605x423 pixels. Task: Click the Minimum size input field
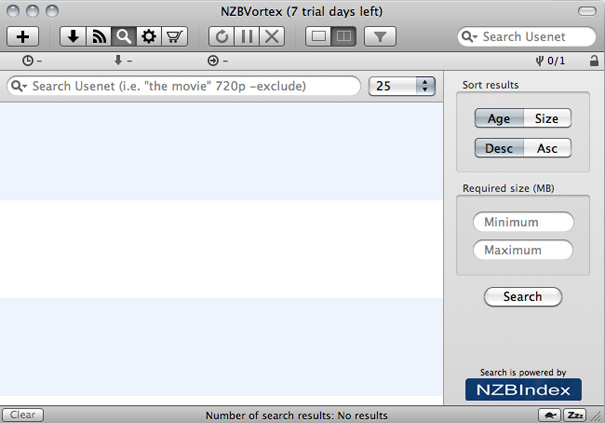[523, 222]
